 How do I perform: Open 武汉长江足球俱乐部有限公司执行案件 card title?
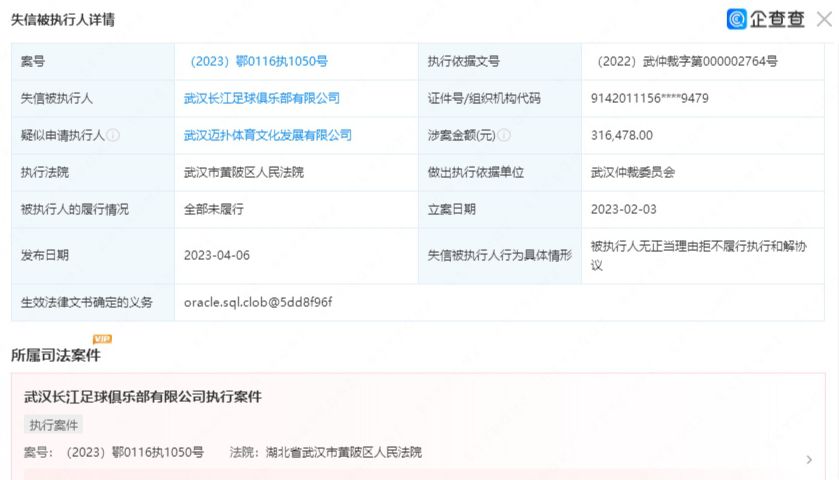click(142, 397)
